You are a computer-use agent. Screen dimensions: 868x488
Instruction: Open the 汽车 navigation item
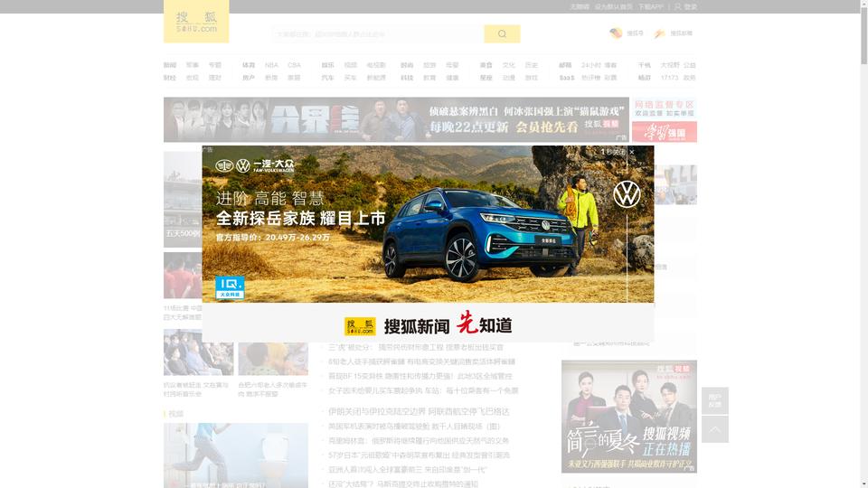coord(327,78)
